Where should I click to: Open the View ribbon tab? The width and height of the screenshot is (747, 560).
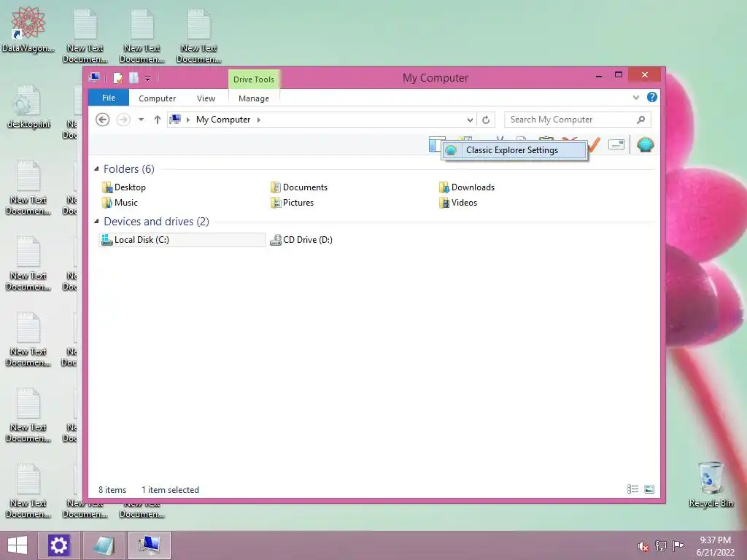206,98
